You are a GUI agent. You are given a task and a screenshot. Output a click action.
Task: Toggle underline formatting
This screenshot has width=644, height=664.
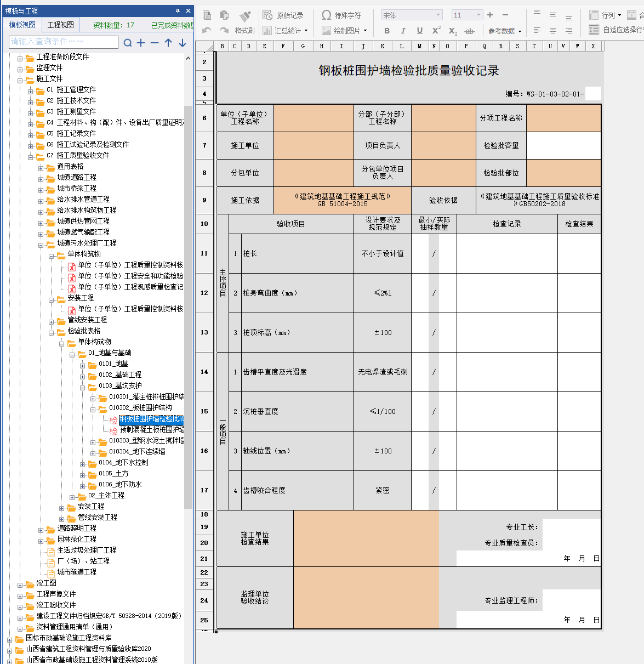coord(420,31)
